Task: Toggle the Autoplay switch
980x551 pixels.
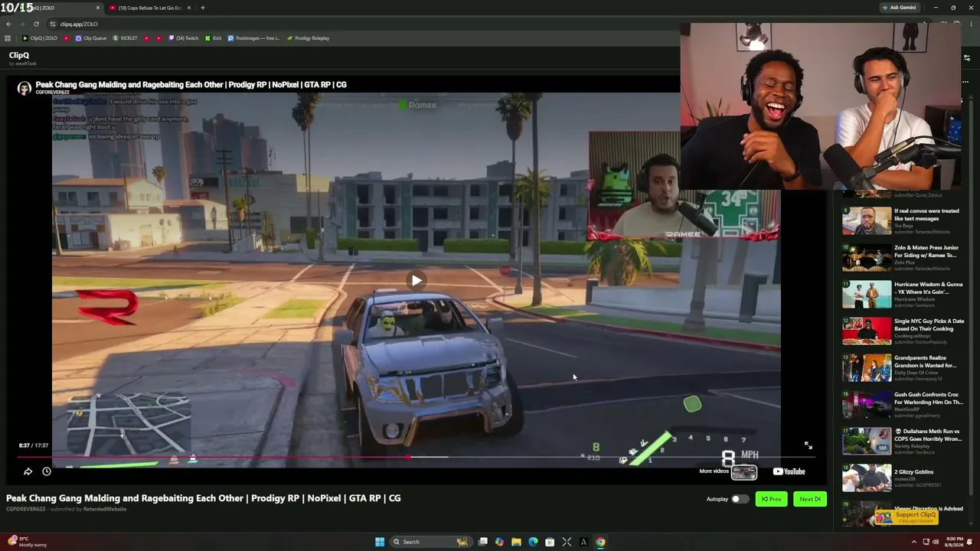Action: 740,499
